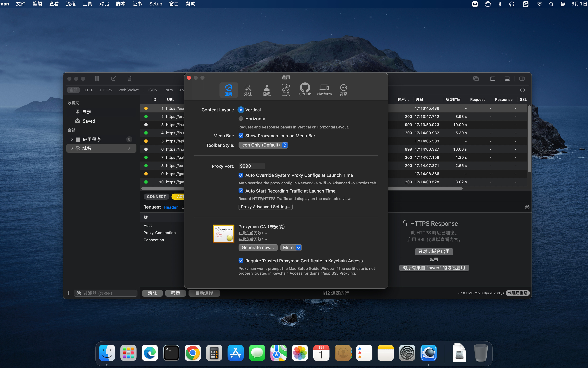The height and width of the screenshot is (368, 588).
Task: Toggle Show Proxyman Icon on Menu Bar
Action: click(241, 136)
